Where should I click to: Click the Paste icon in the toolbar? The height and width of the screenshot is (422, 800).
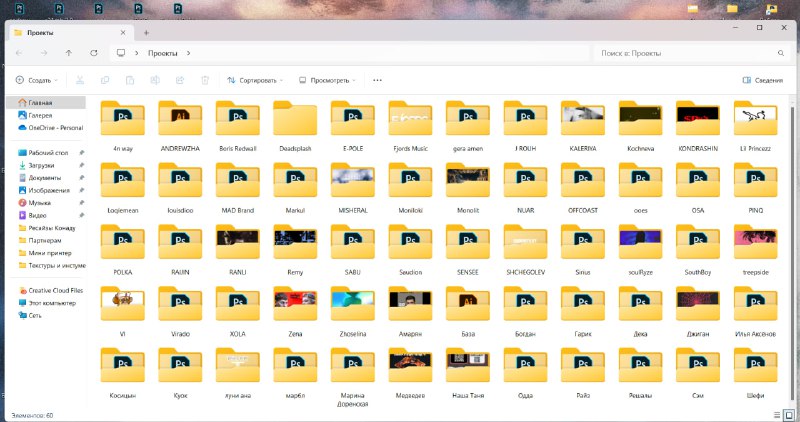[130, 80]
